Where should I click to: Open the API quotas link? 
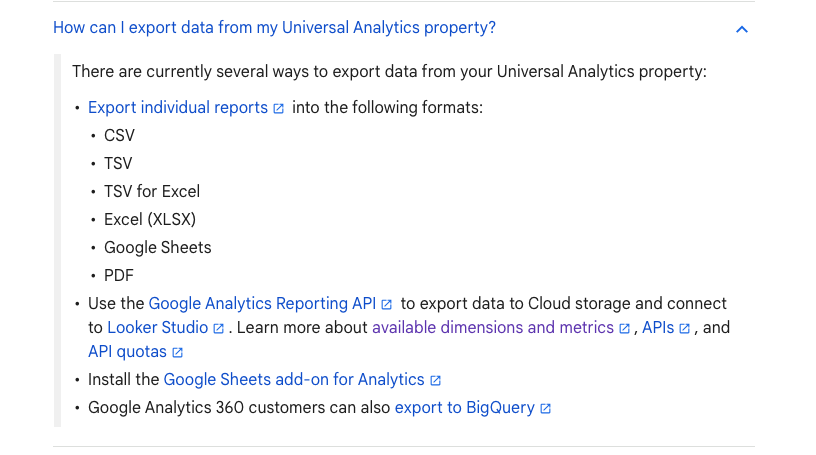pyautogui.click(x=127, y=352)
